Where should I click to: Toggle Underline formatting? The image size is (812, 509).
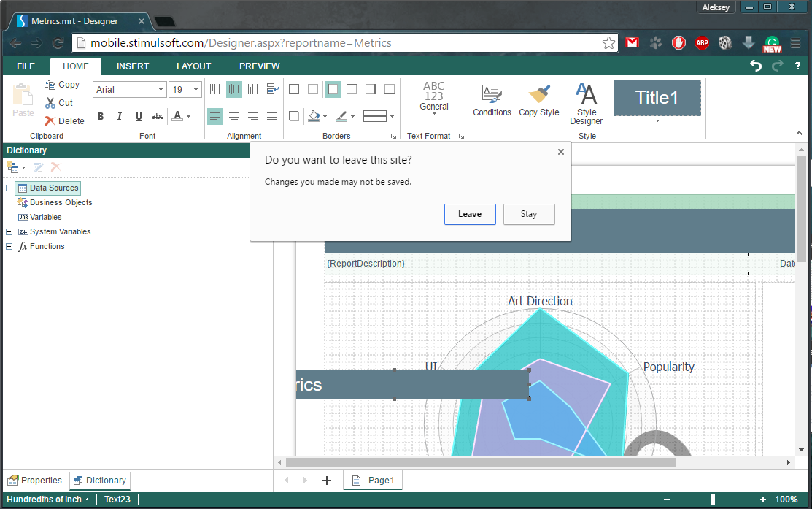[x=139, y=116]
